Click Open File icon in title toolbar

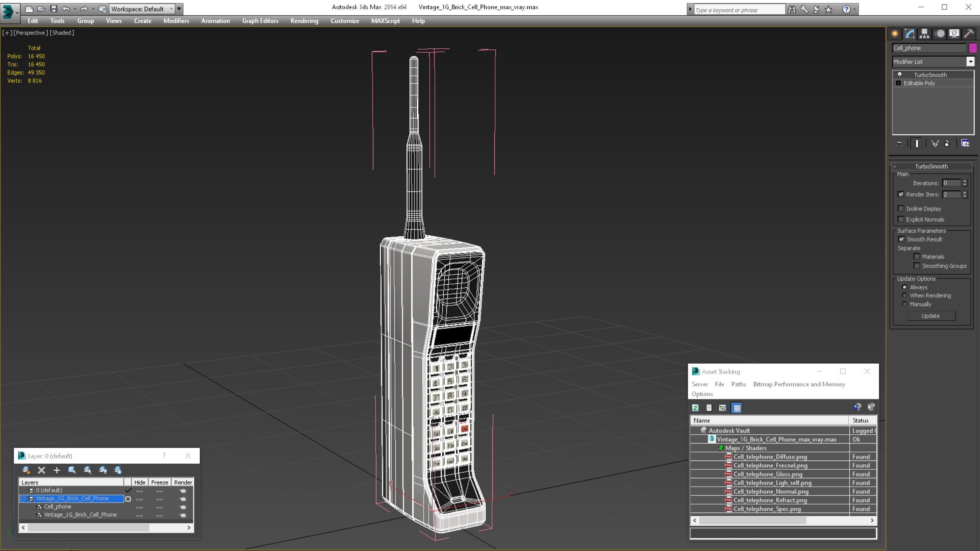click(41, 9)
